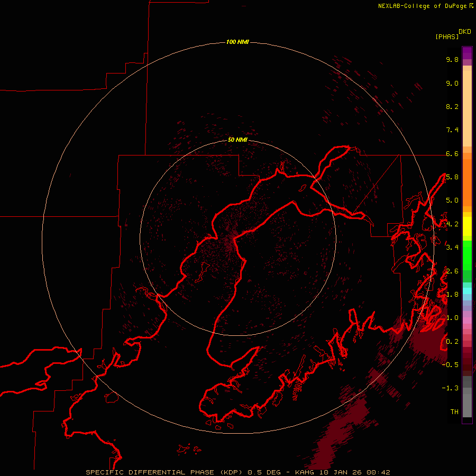Viewport: 476px width, 476px height.
Task: Click the 2.6 scale value
Action: pos(452,271)
